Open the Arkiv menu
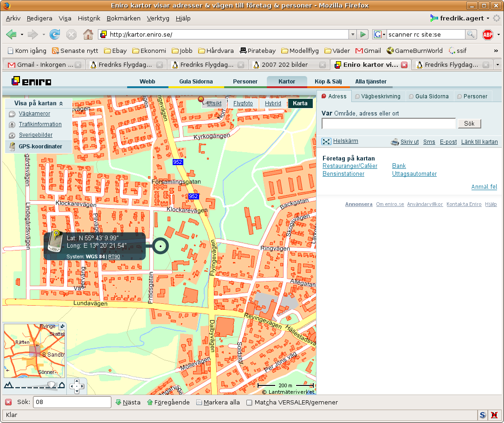Image resolution: width=504 pixels, height=423 pixels. pos(13,18)
